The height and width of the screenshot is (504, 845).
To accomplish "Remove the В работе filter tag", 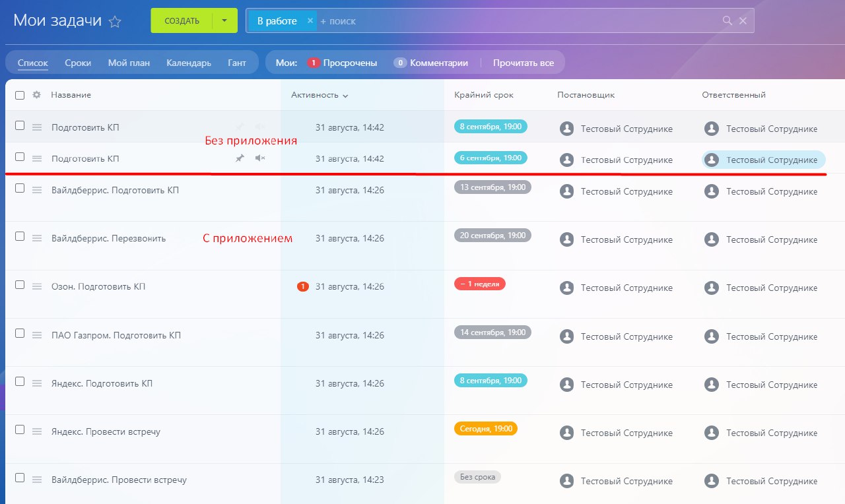I will click(310, 20).
